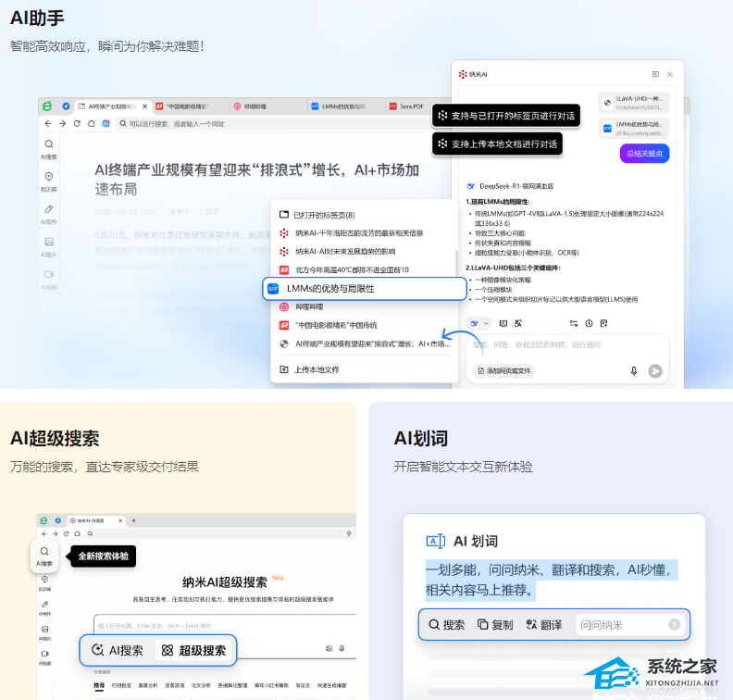This screenshot has height=700, width=733.
Task: Open the LMMs zhihu.com reference card
Action: point(634,129)
